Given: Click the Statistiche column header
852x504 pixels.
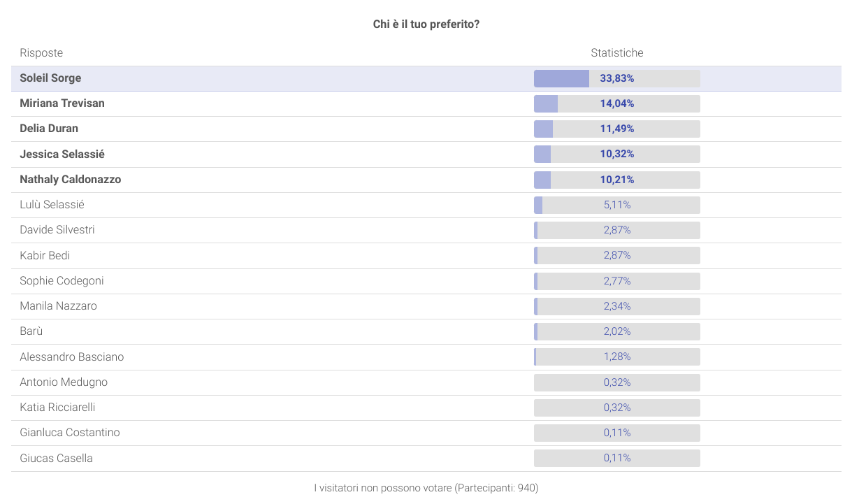Looking at the screenshot, I should [616, 53].
